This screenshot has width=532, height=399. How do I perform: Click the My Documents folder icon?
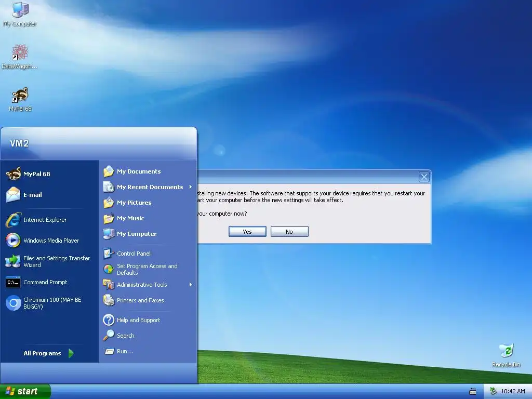(109, 171)
